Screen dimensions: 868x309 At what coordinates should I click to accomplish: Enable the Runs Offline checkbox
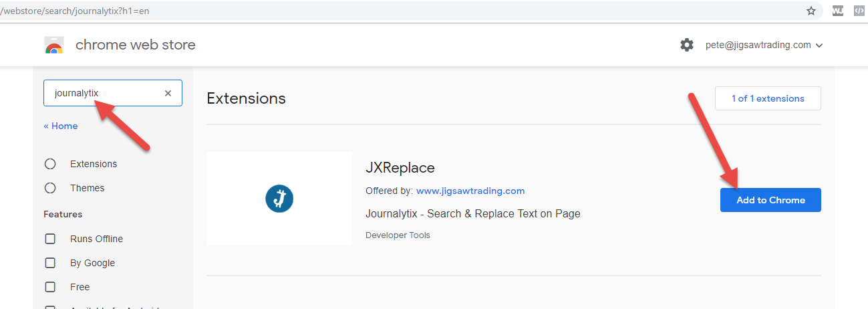click(x=50, y=239)
